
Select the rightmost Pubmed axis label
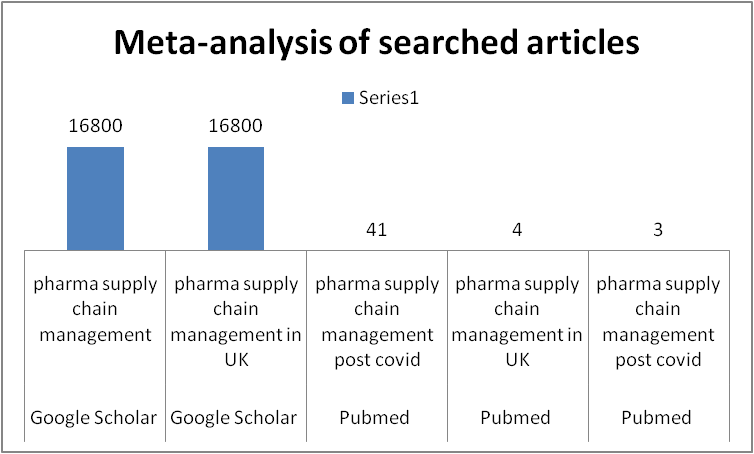click(657, 418)
